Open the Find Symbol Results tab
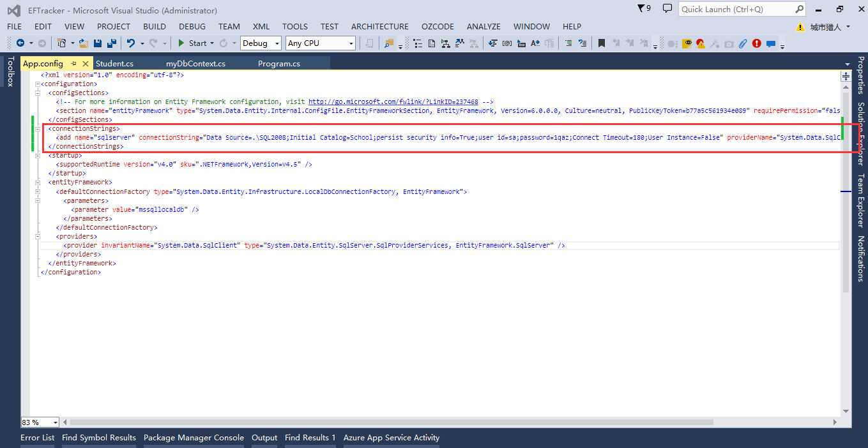Image resolution: width=868 pixels, height=448 pixels. 99,438
